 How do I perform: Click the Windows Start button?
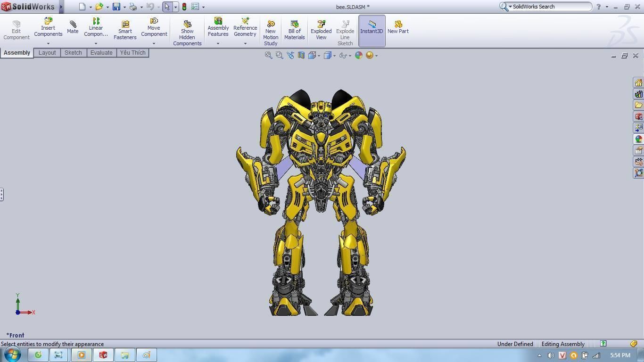point(12,354)
